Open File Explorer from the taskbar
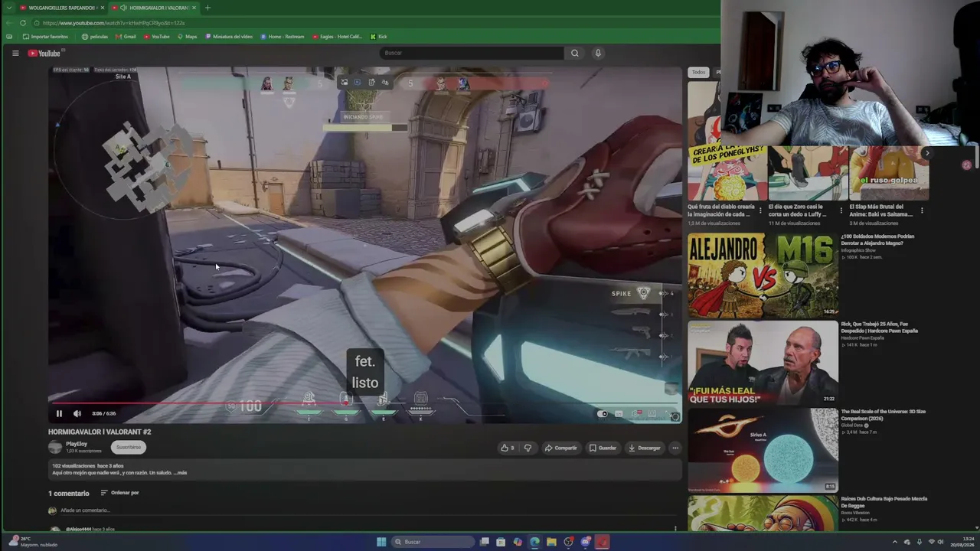The image size is (980, 551). [551, 542]
